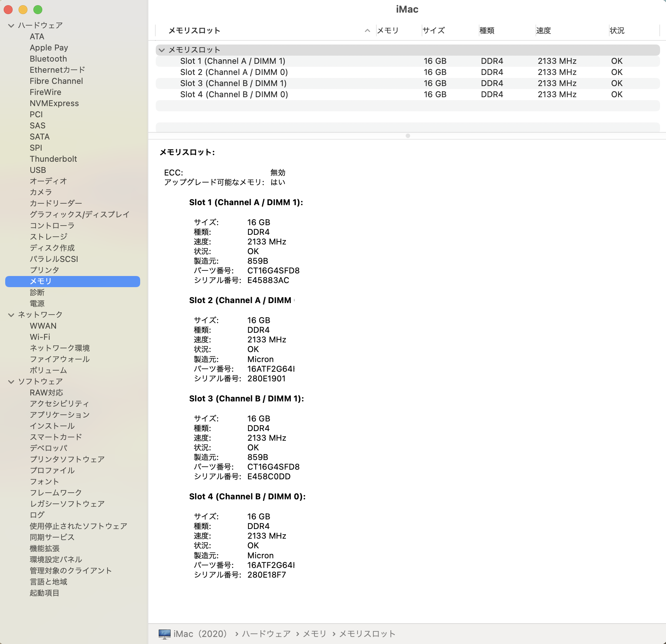The width and height of the screenshot is (666, 644).
Task: Collapse the ハードウェア section in sidebar
Action: pyautogui.click(x=11, y=26)
